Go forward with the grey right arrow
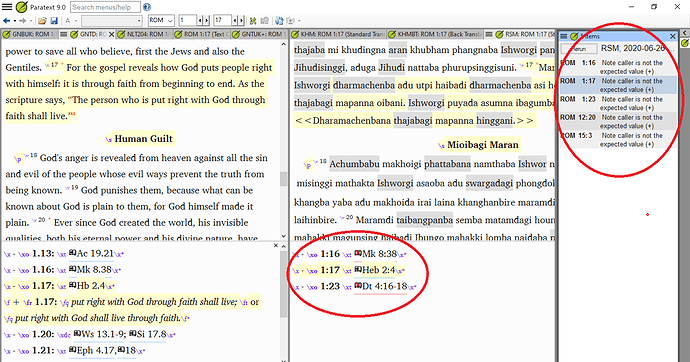Screen dimensions: 690x362 click(x=22, y=21)
